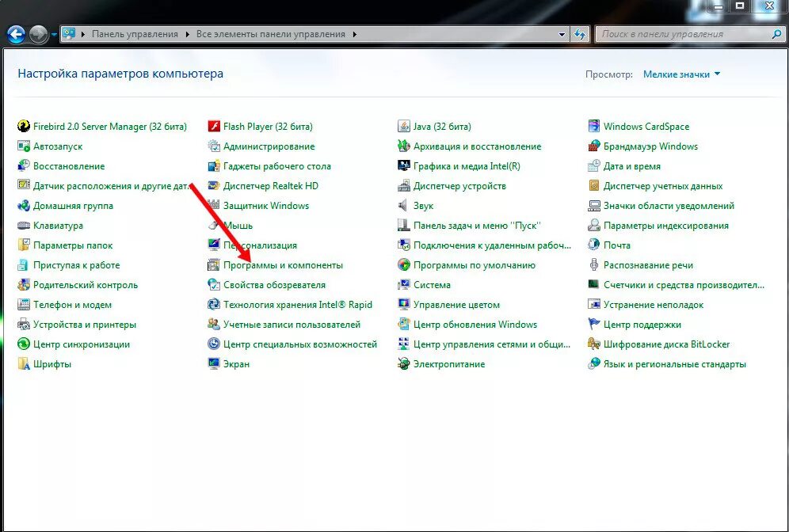
Task: Click the Forward navigation button
Action: pyautogui.click(x=38, y=34)
